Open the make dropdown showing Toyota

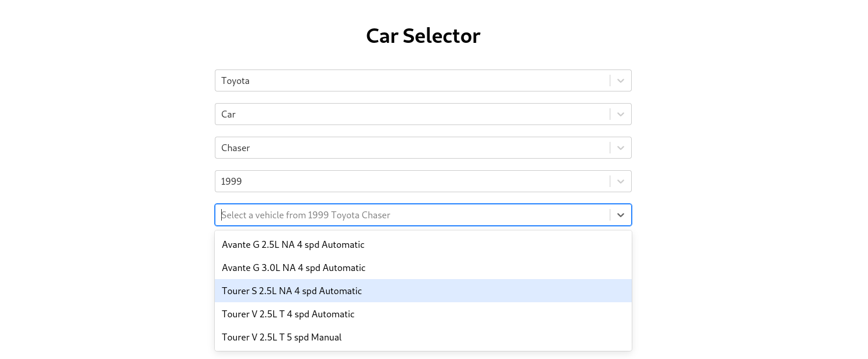pyautogui.click(x=411, y=80)
